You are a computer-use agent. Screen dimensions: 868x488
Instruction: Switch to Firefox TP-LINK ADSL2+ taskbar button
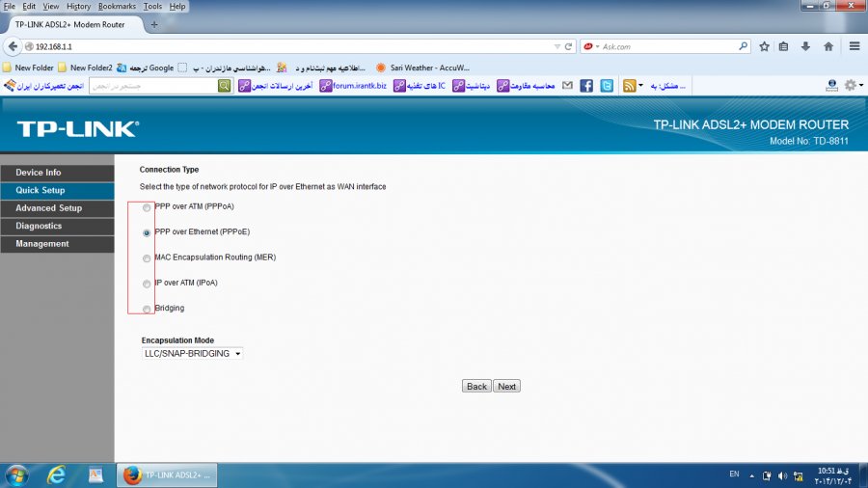(x=167, y=475)
